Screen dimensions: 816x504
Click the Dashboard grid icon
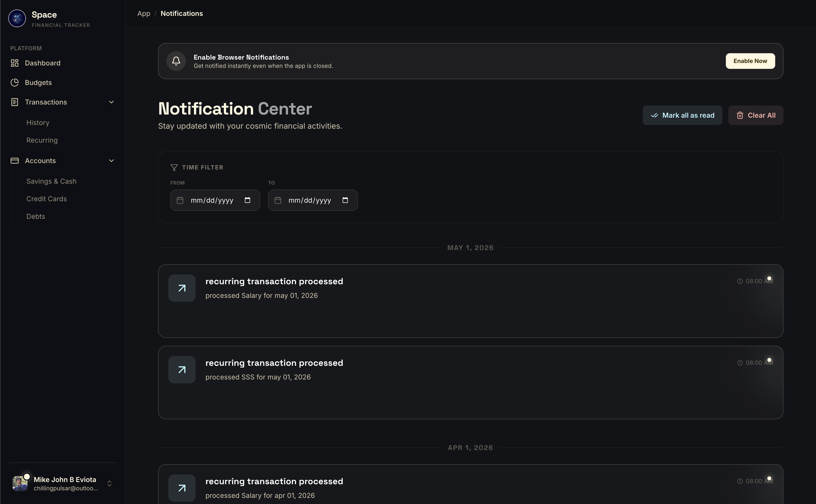coord(15,63)
